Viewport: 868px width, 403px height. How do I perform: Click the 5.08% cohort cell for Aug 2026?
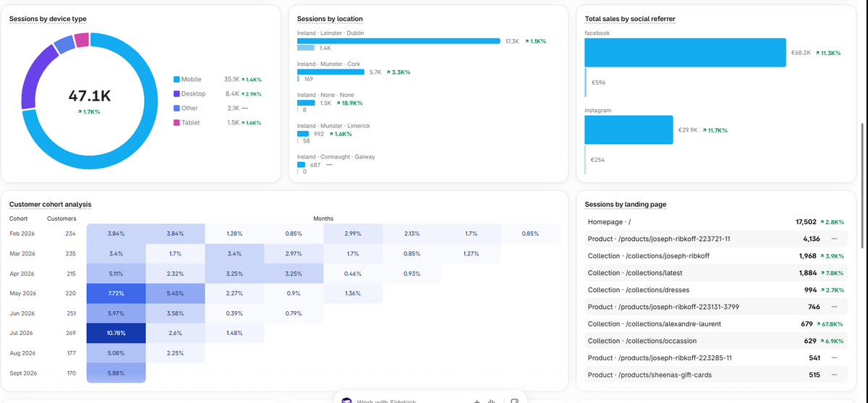coord(116,353)
